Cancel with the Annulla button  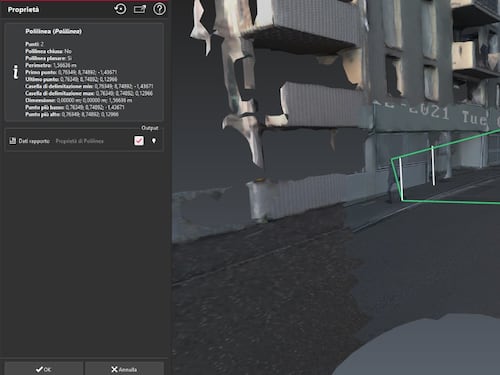124,369
